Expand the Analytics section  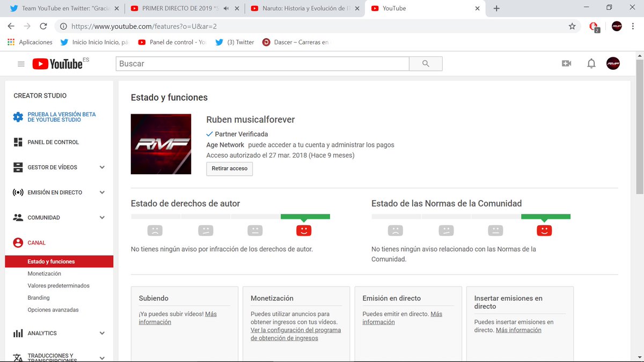tap(102, 333)
